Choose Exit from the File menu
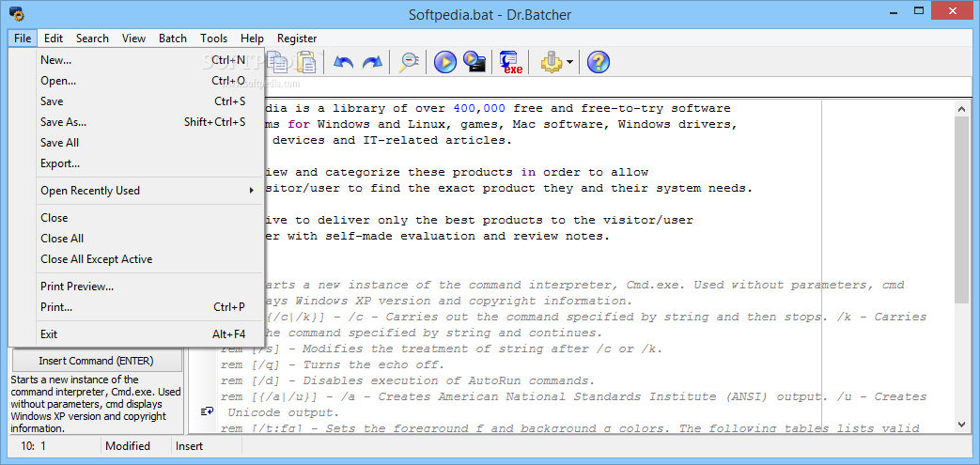The width and height of the screenshot is (980, 465). tap(137, 333)
